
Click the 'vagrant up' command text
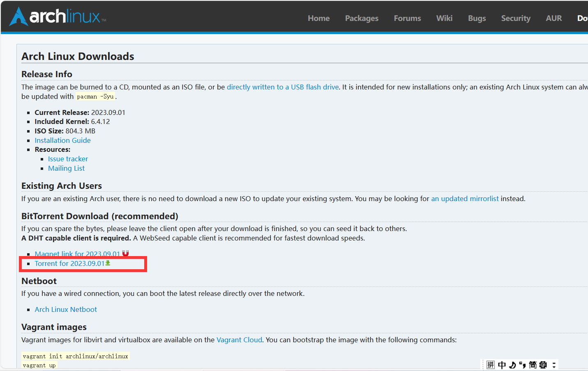pos(39,365)
